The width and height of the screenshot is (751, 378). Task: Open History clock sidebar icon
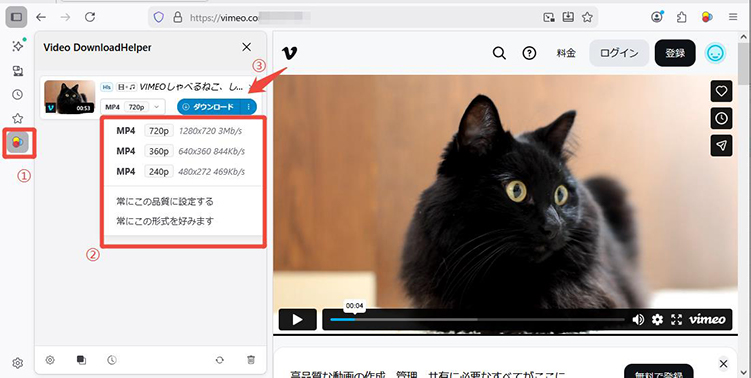pos(18,94)
